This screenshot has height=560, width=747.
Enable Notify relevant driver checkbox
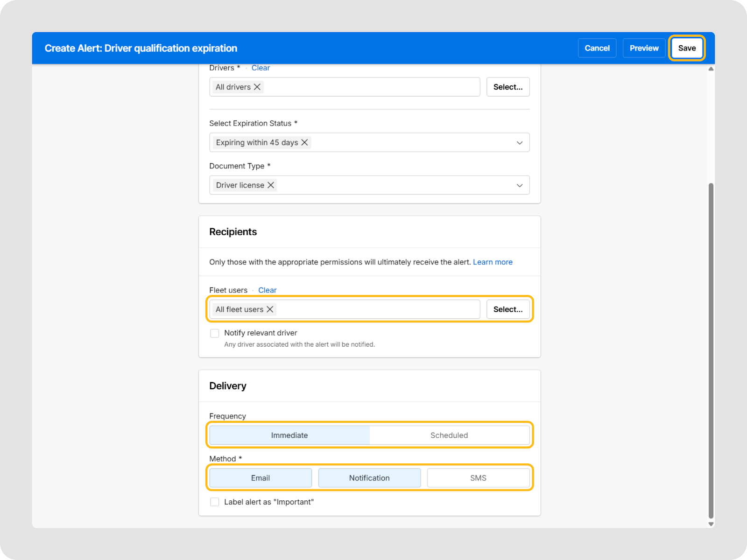click(x=215, y=333)
